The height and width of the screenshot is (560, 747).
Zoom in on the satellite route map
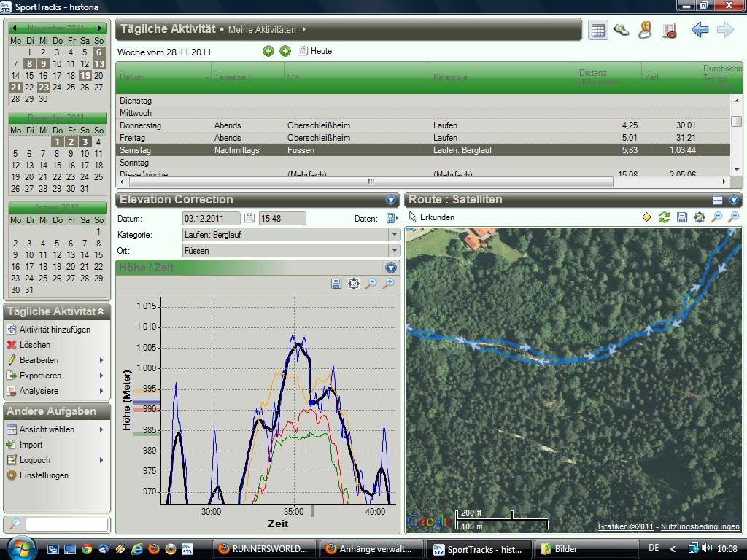pyautogui.click(x=734, y=217)
